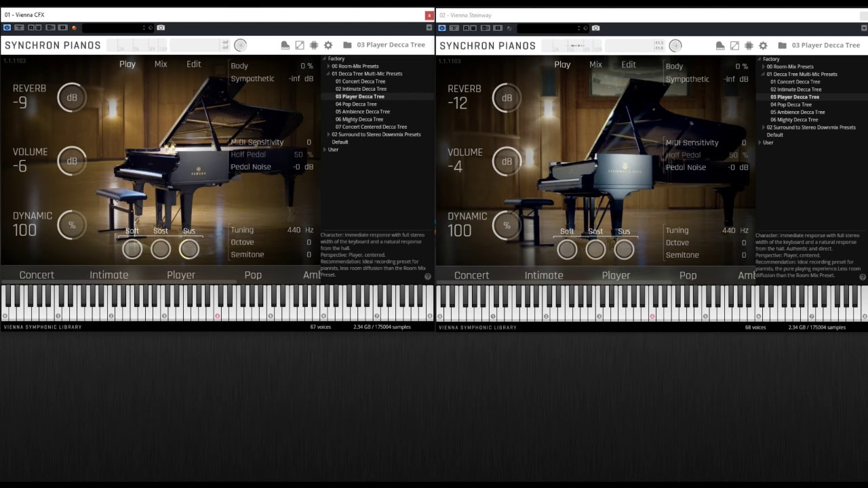The height and width of the screenshot is (488, 868).
Task: Toggle the Sus pedal in Vienna Steinway
Action: [x=624, y=249]
